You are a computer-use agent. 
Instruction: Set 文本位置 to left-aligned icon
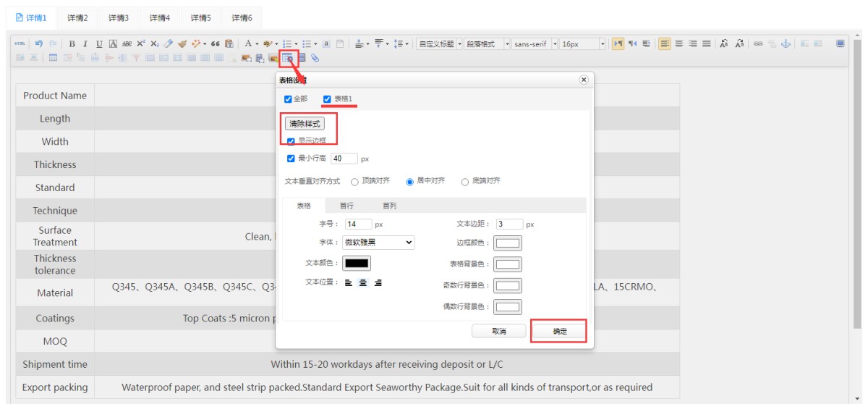(x=349, y=282)
